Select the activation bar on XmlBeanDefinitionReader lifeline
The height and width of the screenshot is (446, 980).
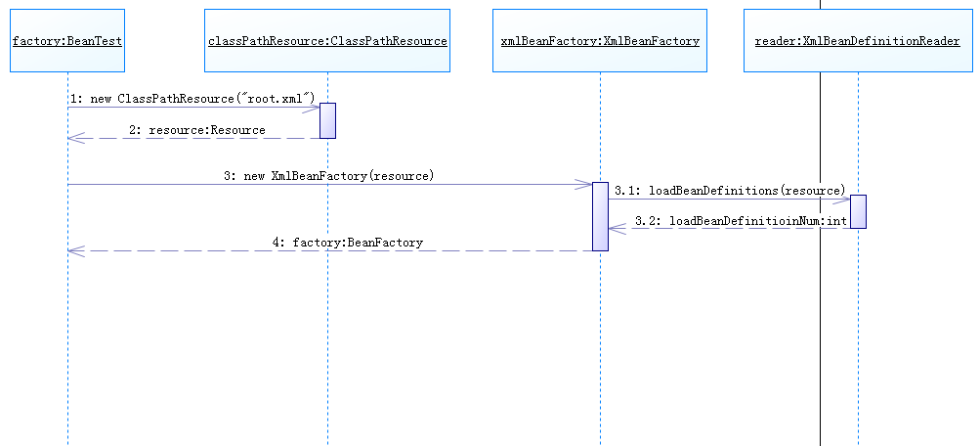click(x=858, y=211)
